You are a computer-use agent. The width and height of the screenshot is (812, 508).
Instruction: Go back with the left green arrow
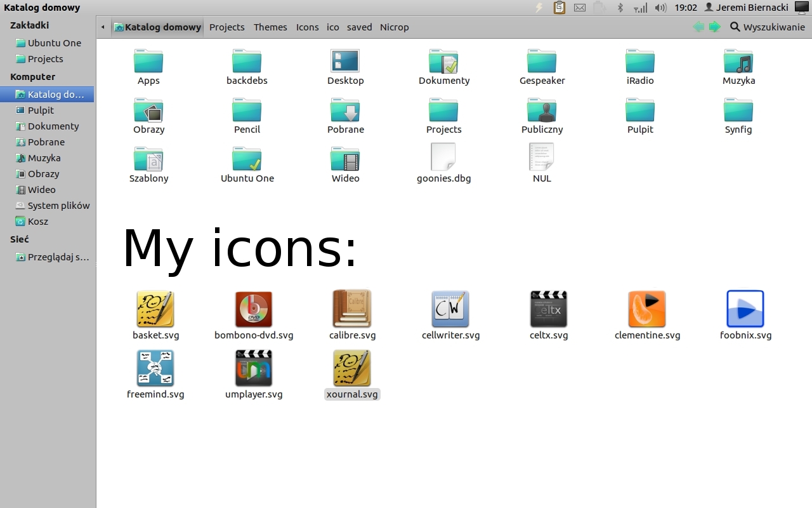(x=698, y=27)
